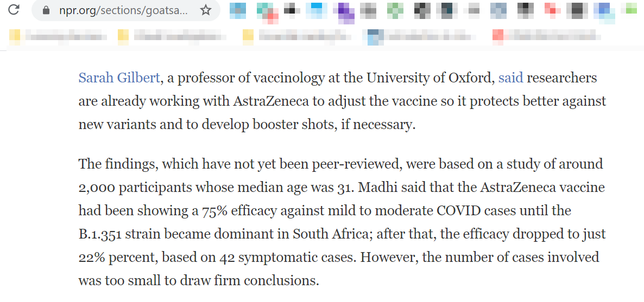Image resolution: width=644 pixels, height=302 pixels.
Task: Open the bookmark with the red favicon
Action: coord(546,36)
